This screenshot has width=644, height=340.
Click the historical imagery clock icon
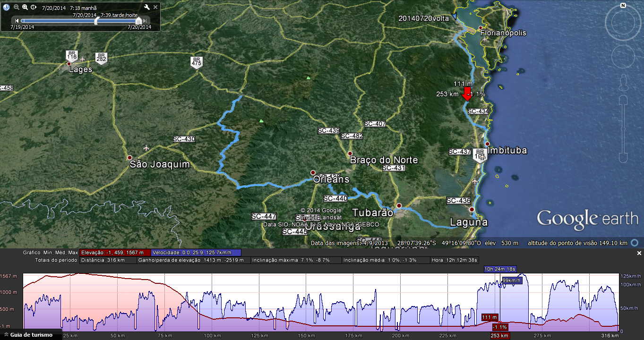pos(6,8)
